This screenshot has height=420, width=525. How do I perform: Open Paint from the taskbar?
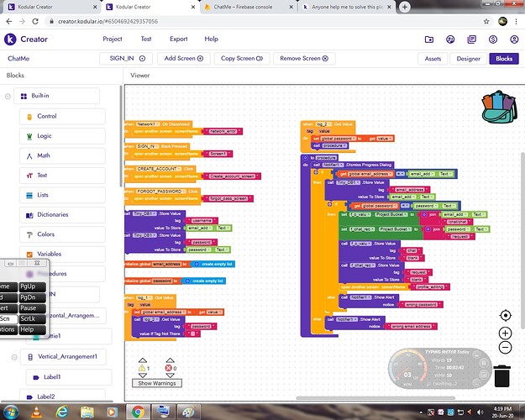[x=188, y=412]
